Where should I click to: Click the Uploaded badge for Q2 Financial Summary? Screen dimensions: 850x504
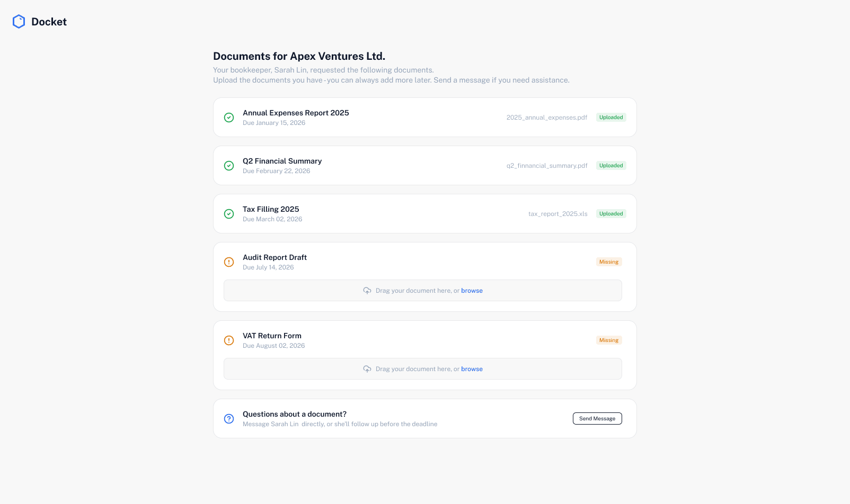coord(611,166)
